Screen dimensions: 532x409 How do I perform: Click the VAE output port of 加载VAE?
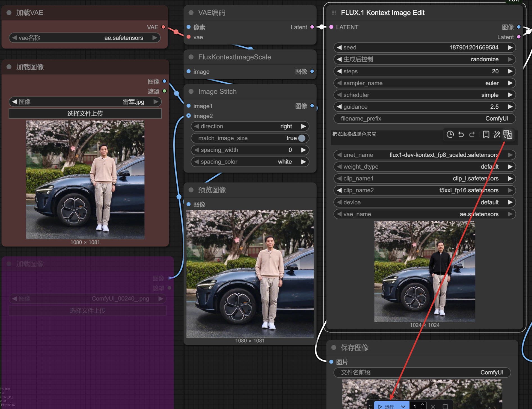163,27
